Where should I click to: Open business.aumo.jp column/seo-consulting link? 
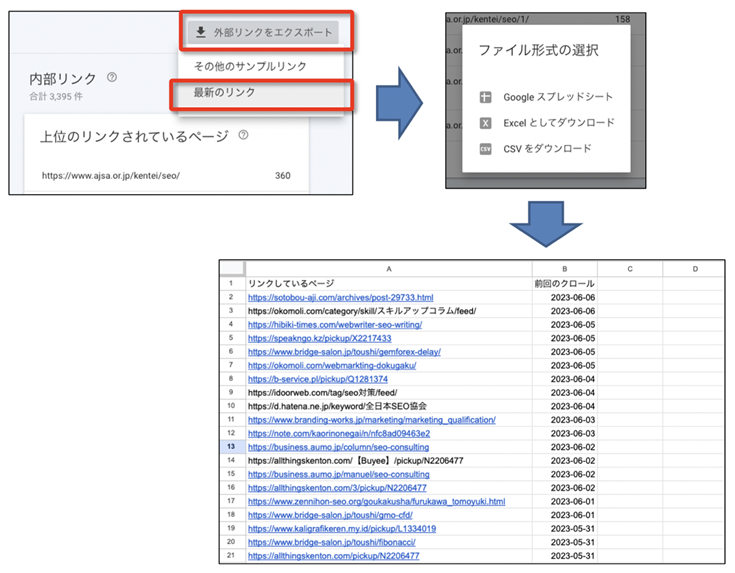tap(338, 447)
